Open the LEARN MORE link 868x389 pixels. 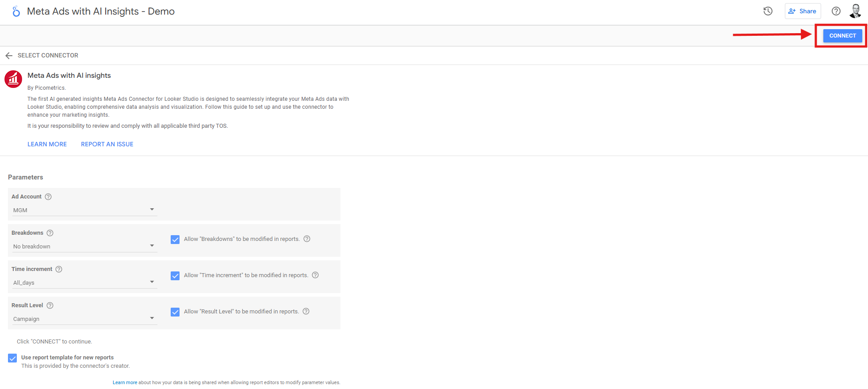pyautogui.click(x=47, y=144)
